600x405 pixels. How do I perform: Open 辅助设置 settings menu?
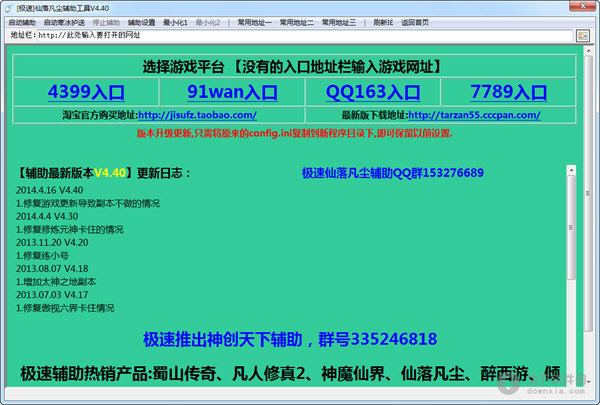[141, 23]
